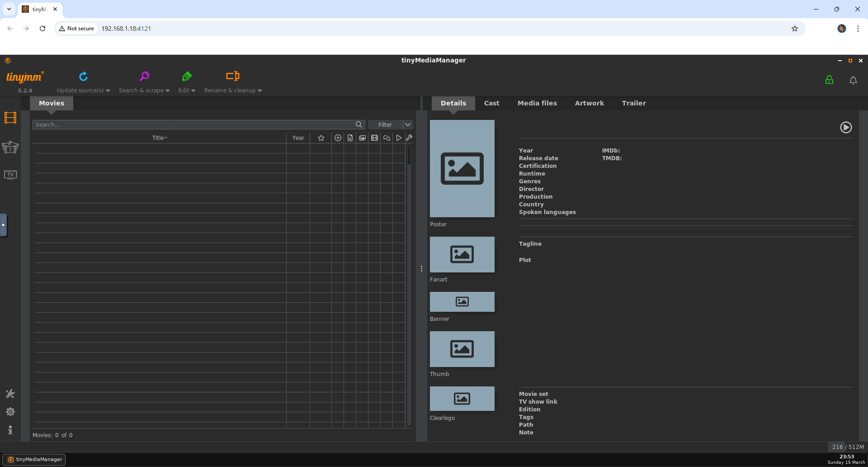Show the About info icon
The width and height of the screenshot is (868, 467).
click(10, 430)
